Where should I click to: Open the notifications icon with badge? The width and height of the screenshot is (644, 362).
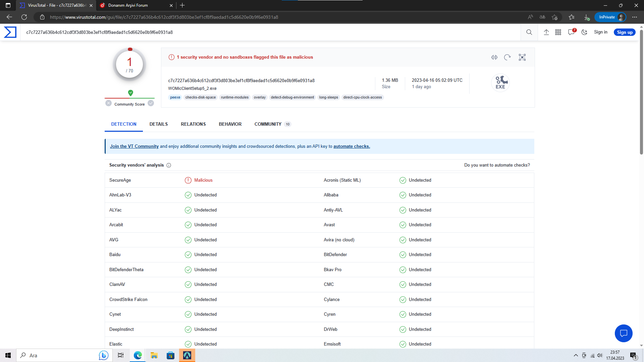(x=571, y=32)
